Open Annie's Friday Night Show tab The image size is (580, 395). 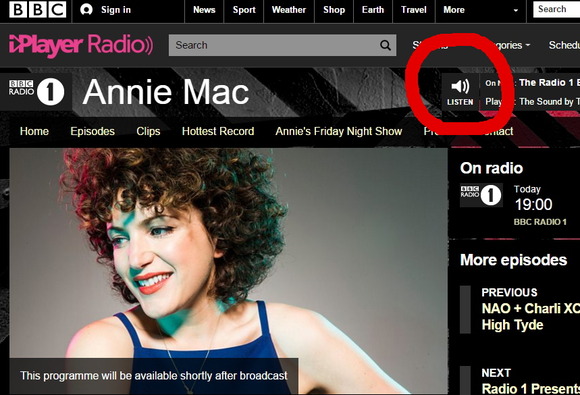point(338,131)
